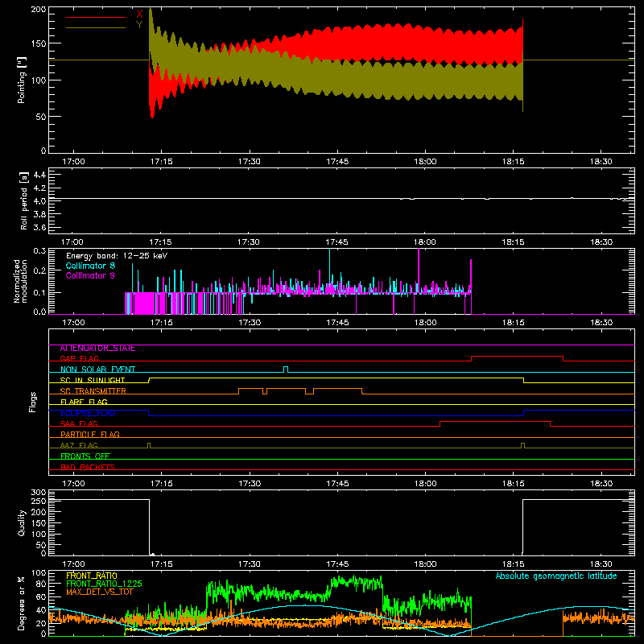
Task: Click the SC_IN_SUNLIGHT flag label
Action: coord(93,380)
